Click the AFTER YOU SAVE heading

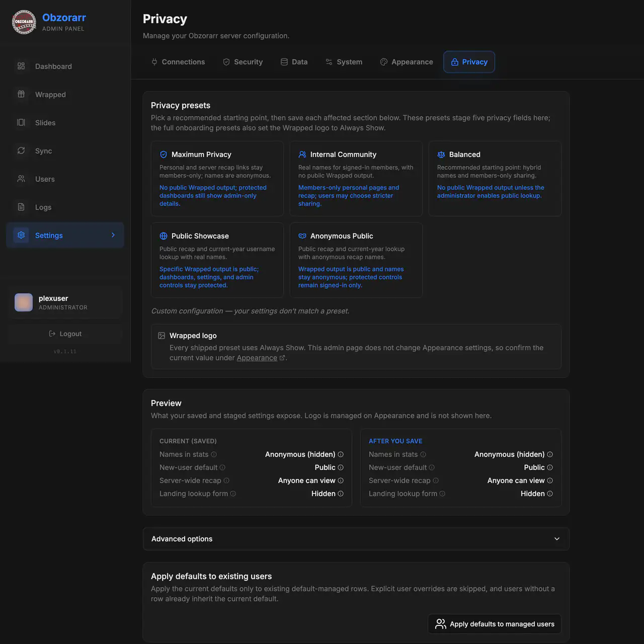click(395, 441)
